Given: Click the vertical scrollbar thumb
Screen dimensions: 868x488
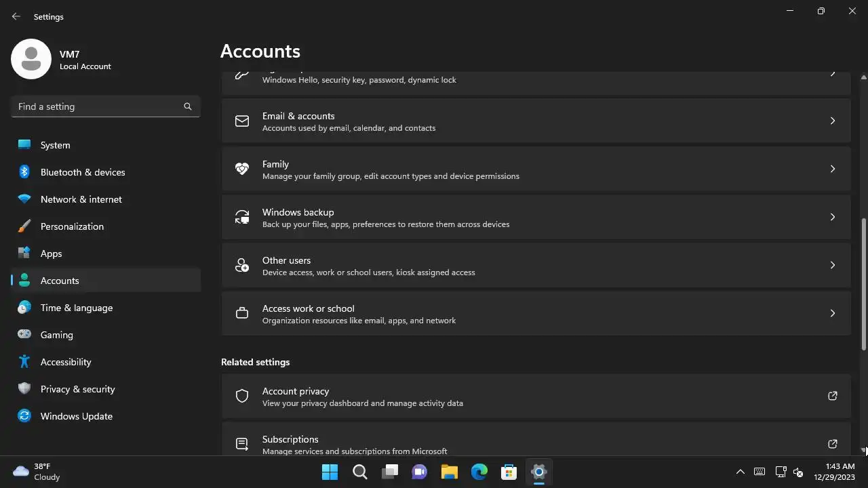Looking at the screenshot, I should coord(864,284).
